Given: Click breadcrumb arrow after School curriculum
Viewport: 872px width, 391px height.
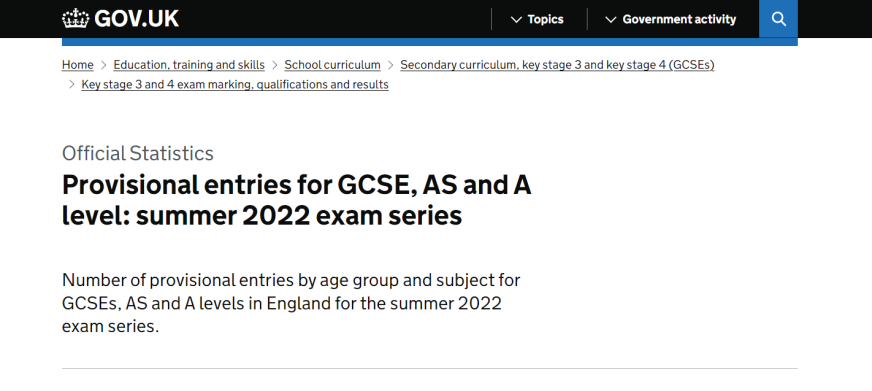Looking at the screenshot, I should pyautogui.click(x=390, y=65).
